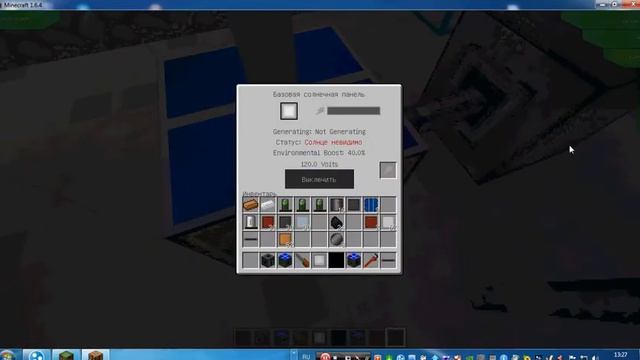Choose the left blue-topped block in hotbar

coord(285,260)
